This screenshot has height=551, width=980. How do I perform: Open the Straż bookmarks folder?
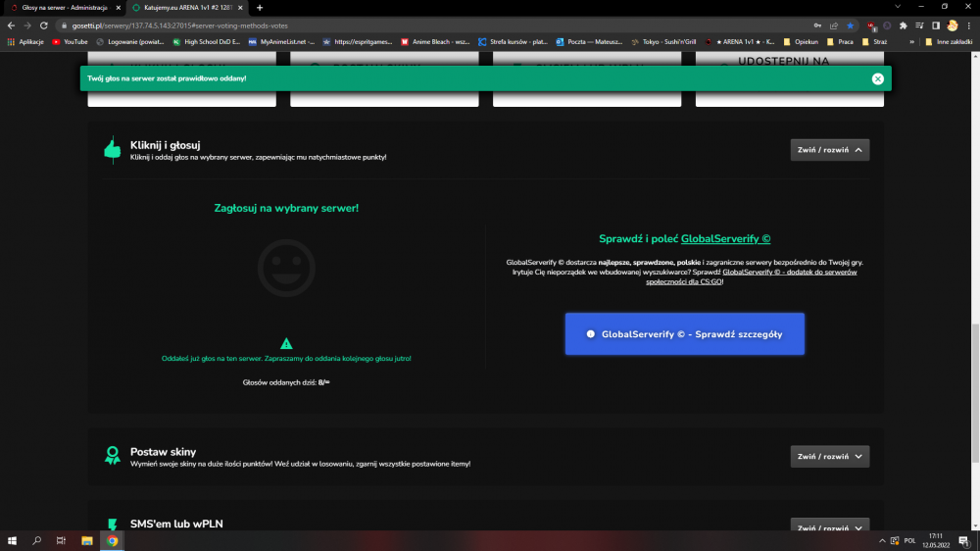874,42
